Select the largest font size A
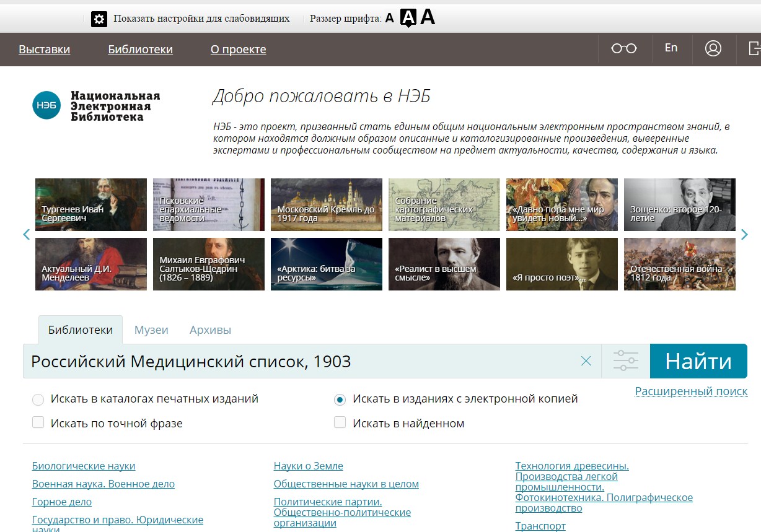Viewport: 761px width, 532px height. coord(428,17)
